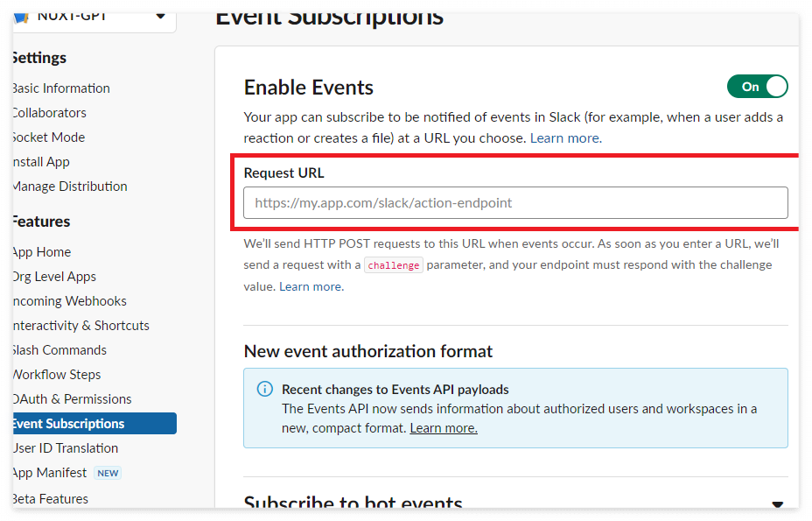Click the Enable Events heading
The width and height of the screenshot is (812, 521).
pyautogui.click(x=309, y=88)
